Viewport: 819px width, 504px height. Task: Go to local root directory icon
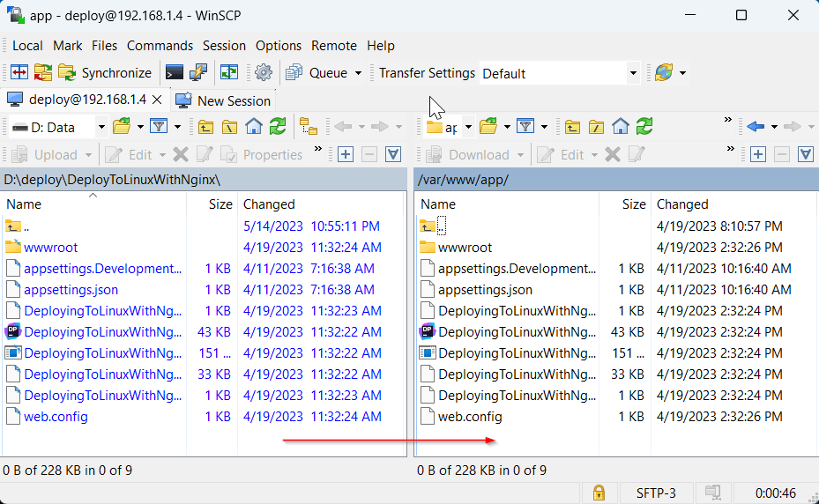229,127
